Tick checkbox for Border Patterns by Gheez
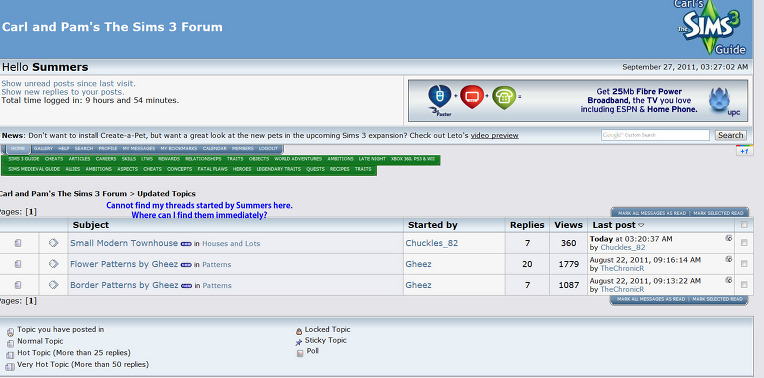The image size is (764, 378). (744, 284)
